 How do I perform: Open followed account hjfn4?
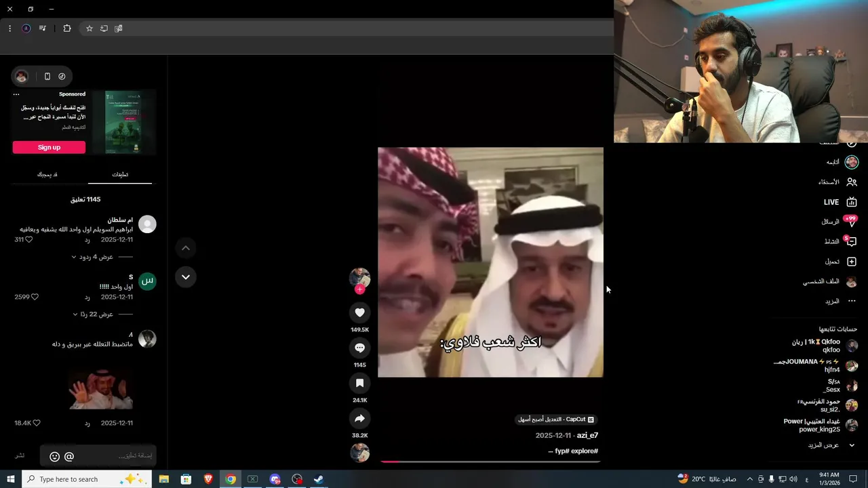tap(816, 366)
